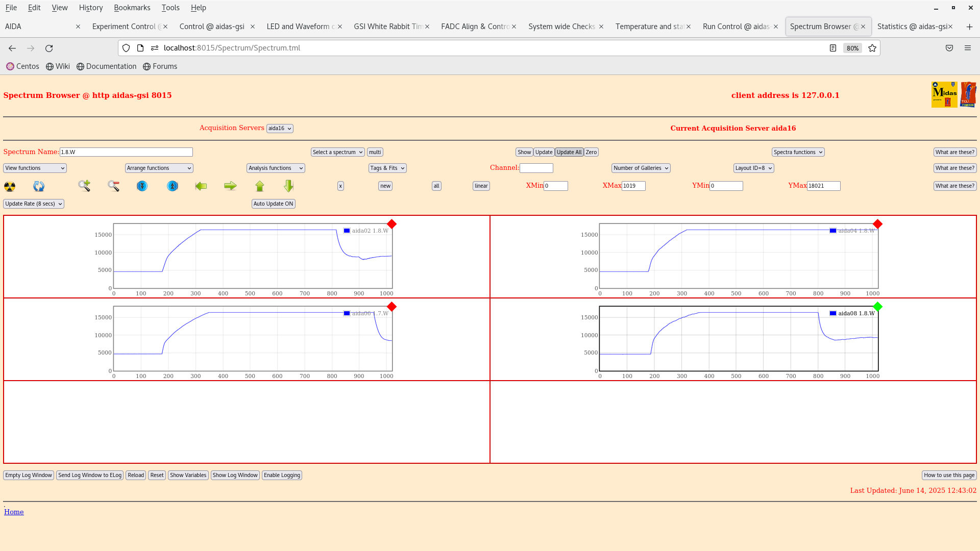Toggle the Auto Update ON button

[x=273, y=204]
